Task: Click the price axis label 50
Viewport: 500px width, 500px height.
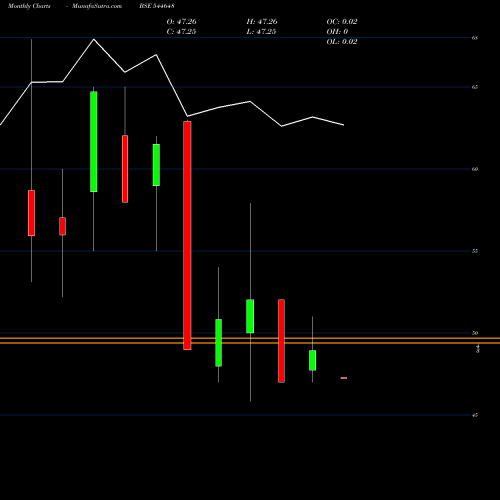Action: pos(475,333)
